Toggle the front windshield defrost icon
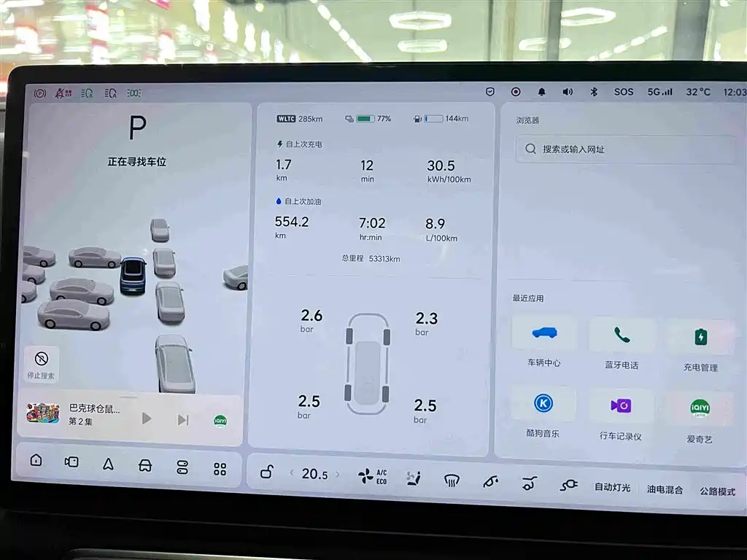The height and width of the screenshot is (560, 747). 451,481
